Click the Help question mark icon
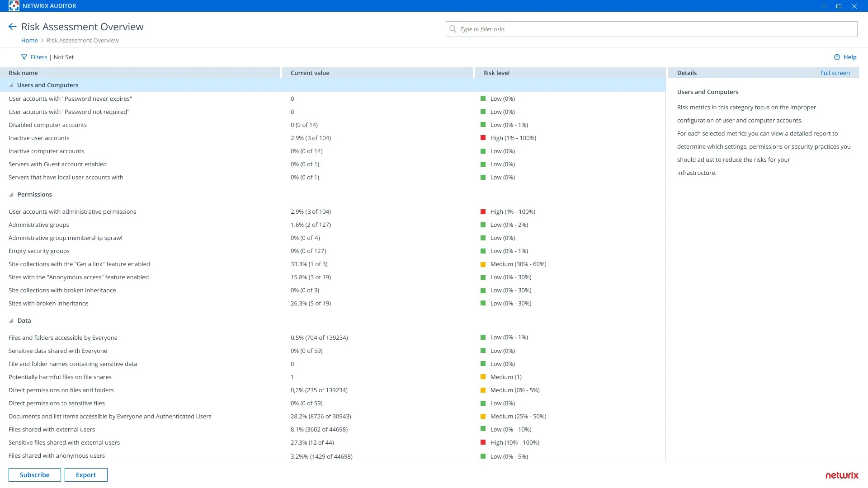Screen dimensions: 868x488 point(837,57)
